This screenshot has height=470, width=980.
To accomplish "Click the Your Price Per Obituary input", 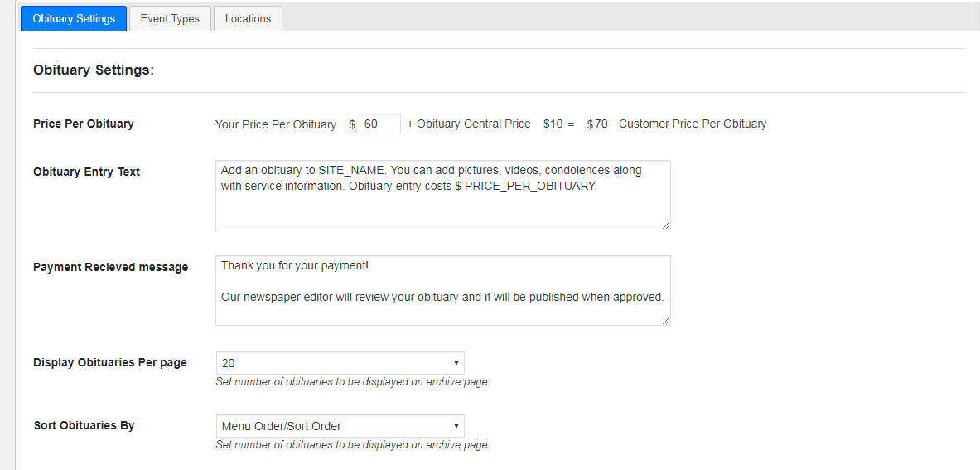I will coord(380,124).
